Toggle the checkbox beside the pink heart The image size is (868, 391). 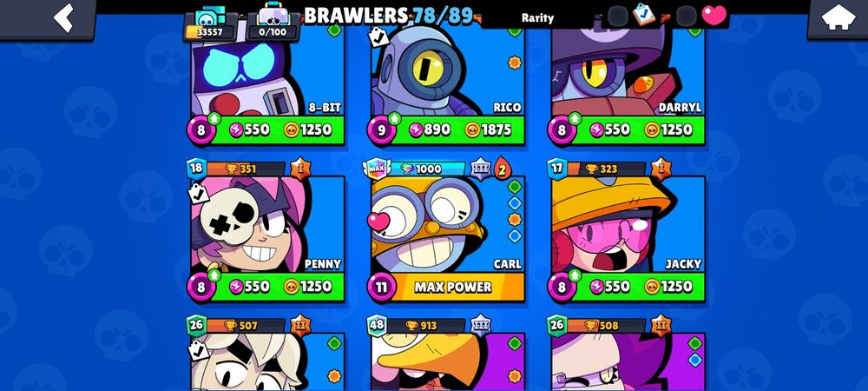click(687, 17)
